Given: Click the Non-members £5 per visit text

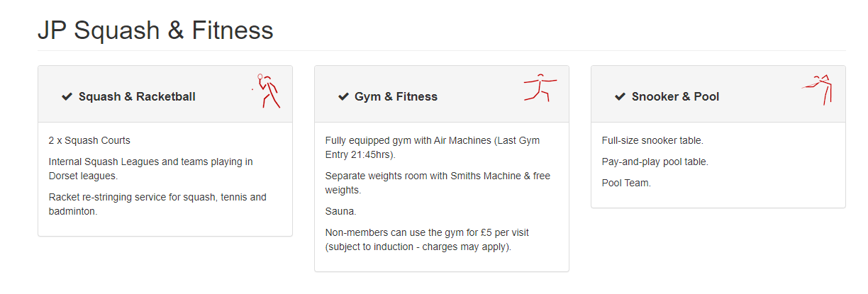Looking at the screenshot, I should coord(427,239).
